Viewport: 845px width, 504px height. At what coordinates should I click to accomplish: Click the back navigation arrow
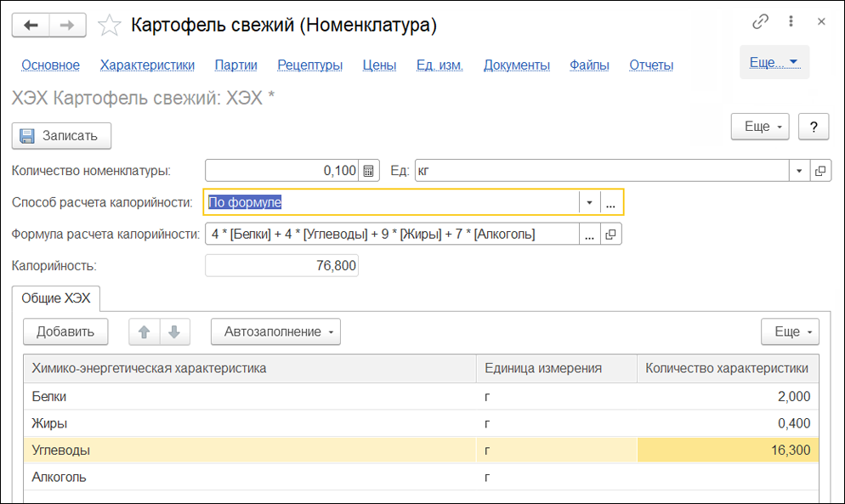click(x=31, y=25)
